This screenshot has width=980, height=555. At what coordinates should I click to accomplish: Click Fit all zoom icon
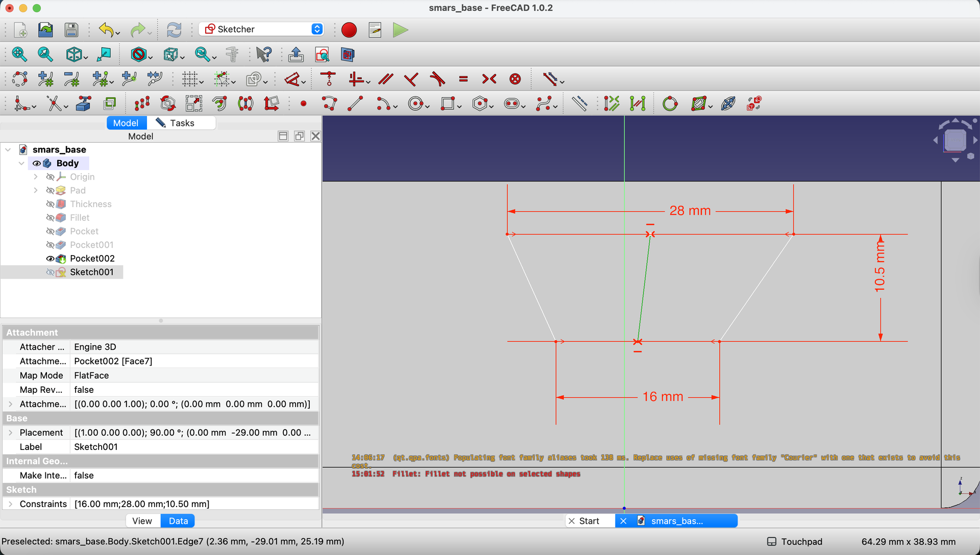19,54
